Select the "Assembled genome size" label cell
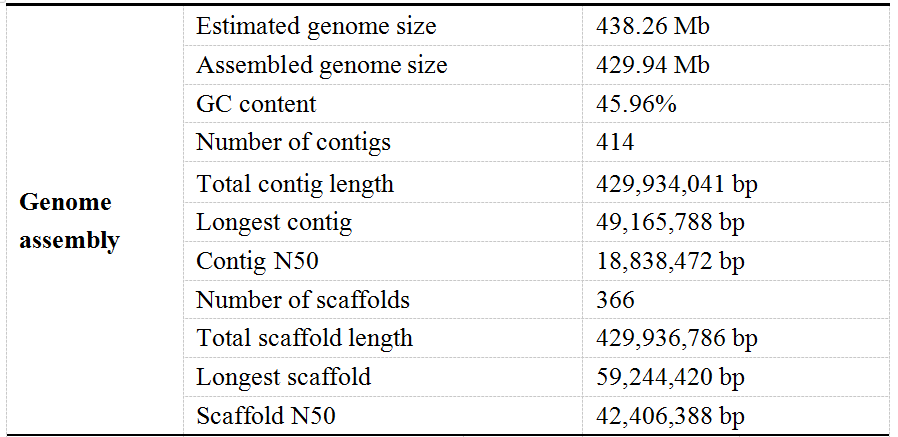 [321, 66]
